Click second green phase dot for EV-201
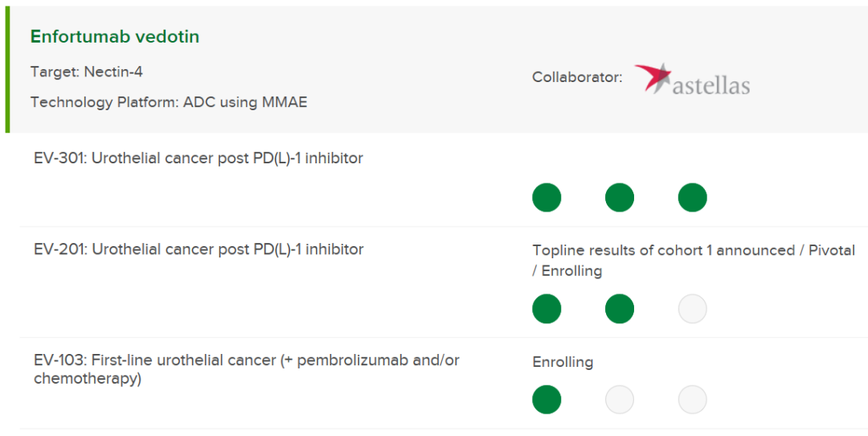 [x=620, y=309]
